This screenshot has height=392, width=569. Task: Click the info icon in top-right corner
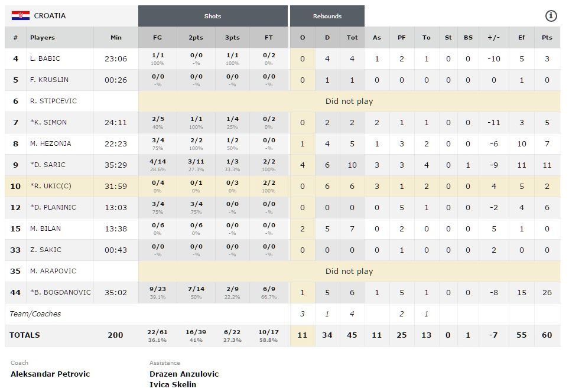click(x=551, y=16)
